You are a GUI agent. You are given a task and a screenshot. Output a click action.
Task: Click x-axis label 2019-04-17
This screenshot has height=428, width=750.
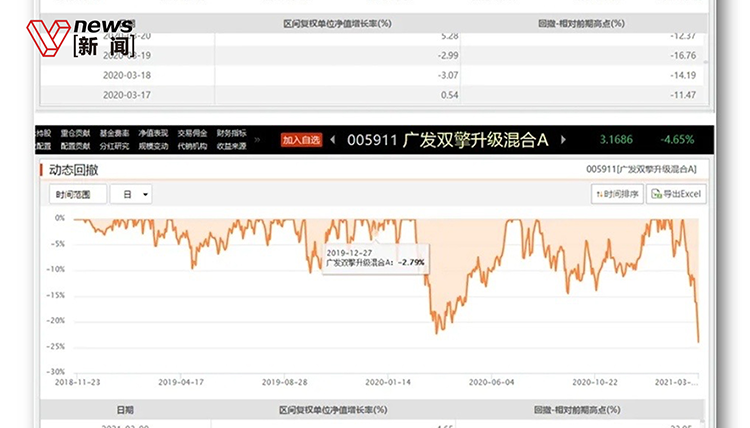click(181, 382)
